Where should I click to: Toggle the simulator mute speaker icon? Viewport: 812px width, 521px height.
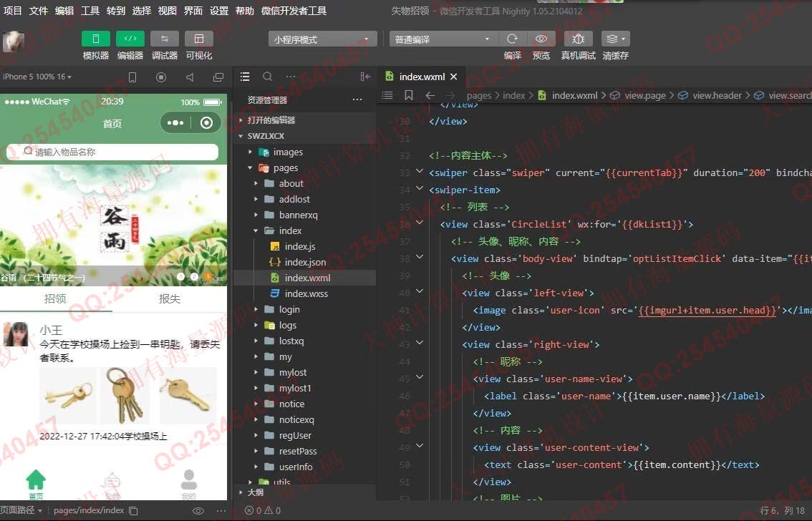[x=190, y=77]
